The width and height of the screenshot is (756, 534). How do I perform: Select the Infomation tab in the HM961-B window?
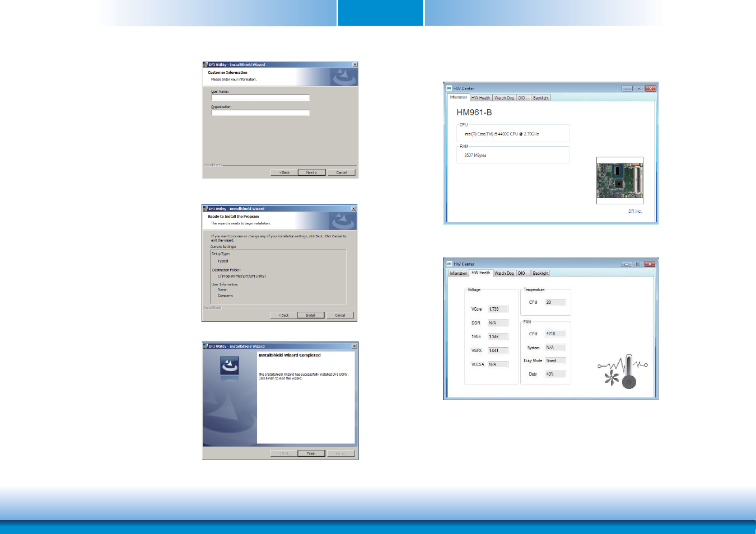[x=459, y=97]
